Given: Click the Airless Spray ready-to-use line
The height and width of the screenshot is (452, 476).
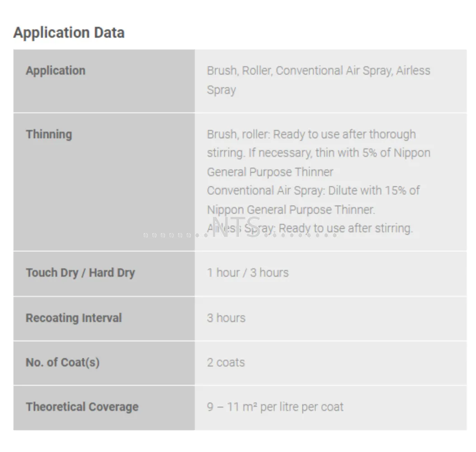Looking at the screenshot, I should 310,228.
